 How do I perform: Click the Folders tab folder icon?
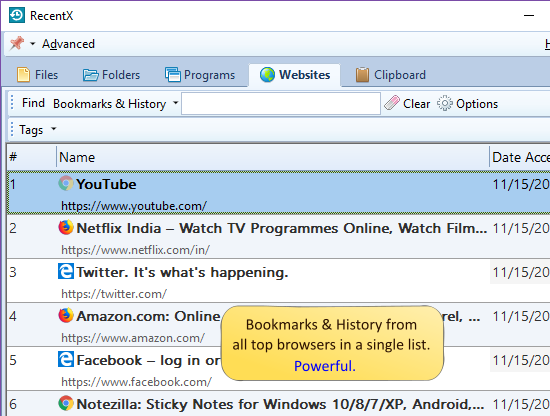(90, 75)
